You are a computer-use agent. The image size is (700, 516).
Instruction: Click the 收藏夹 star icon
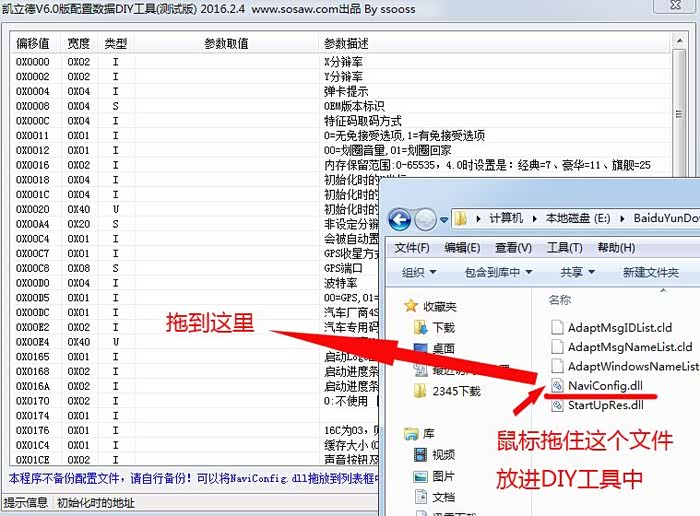pos(410,306)
